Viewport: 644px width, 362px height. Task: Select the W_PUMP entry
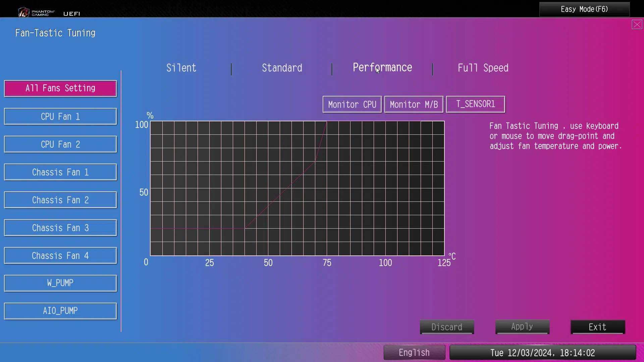(60, 283)
